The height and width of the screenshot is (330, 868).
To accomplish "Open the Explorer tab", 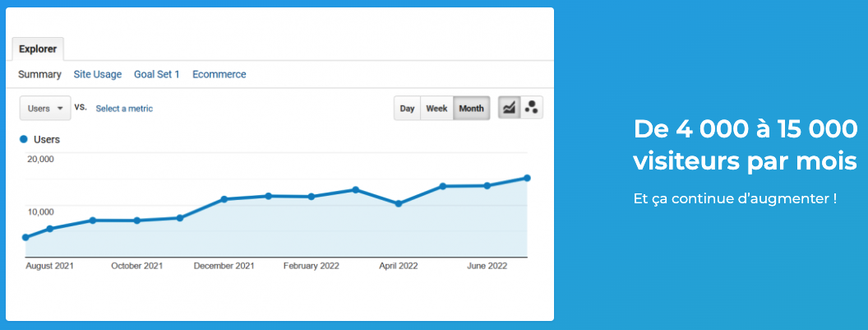I will coord(38,49).
